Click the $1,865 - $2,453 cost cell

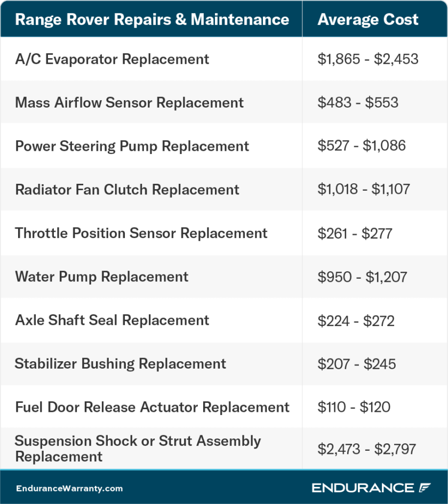tap(368, 59)
